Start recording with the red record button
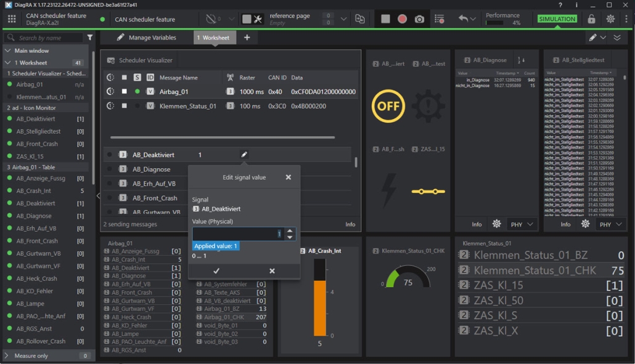Image resolution: width=635 pixels, height=364 pixels. 402,19
